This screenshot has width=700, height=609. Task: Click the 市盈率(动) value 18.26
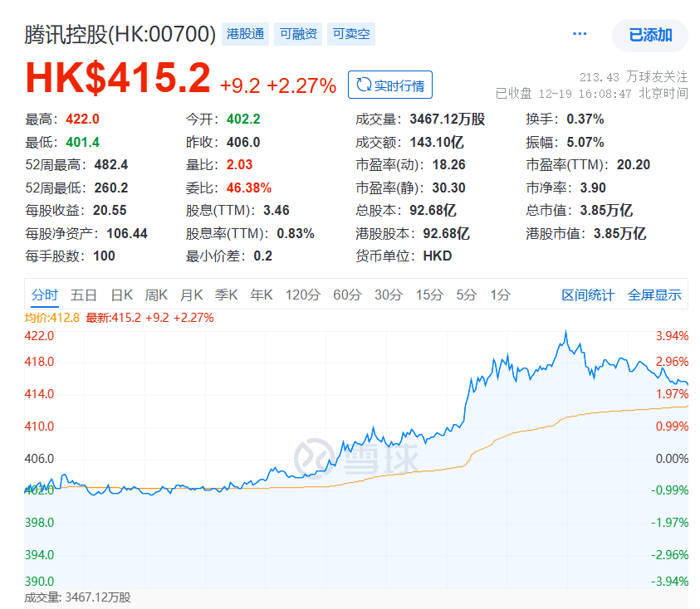pyautogui.click(x=448, y=165)
